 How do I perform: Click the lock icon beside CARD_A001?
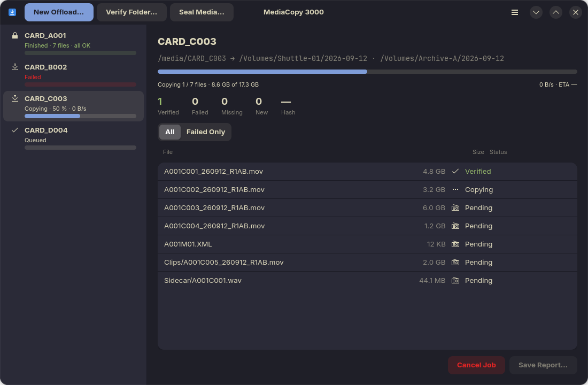tap(15, 36)
